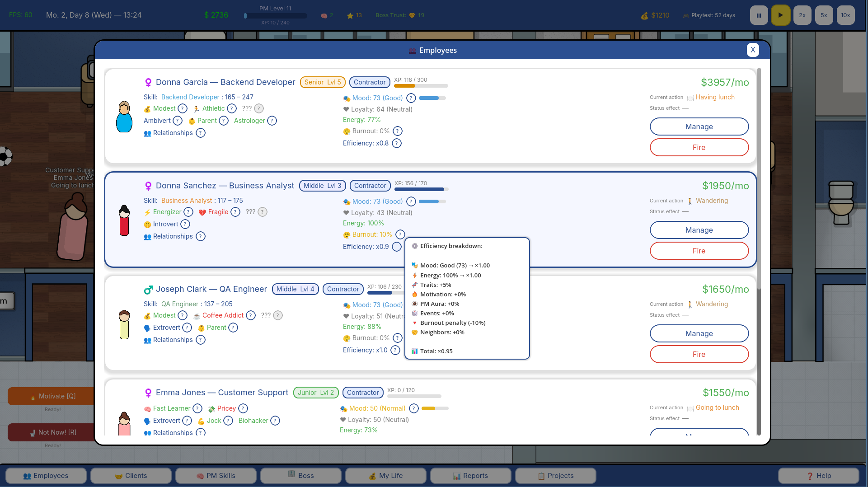Set game speed to 10x
This screenshot has width=868, height=487.
tap(845, 15)
